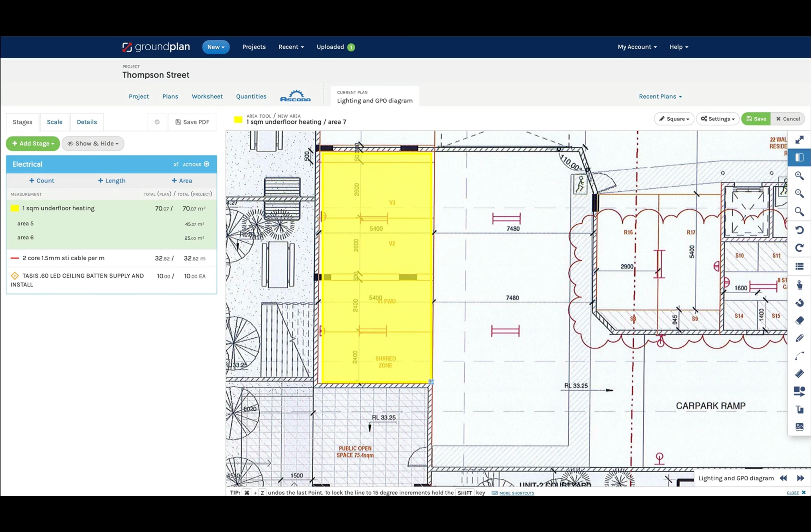Click the zoom in magnifier icon
This screenshot has width=811, height=532.
click(x=799, y=176)
